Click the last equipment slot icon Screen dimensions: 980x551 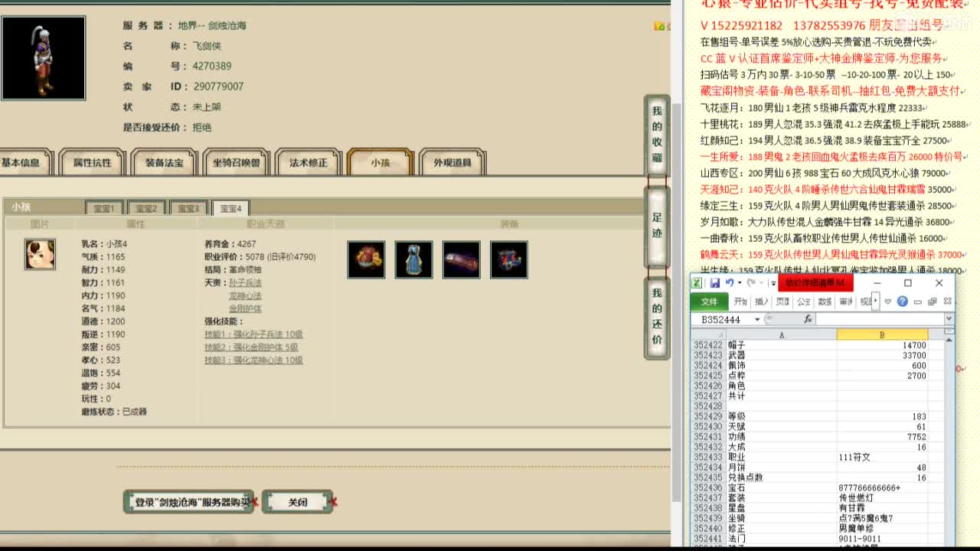[508, 259]
